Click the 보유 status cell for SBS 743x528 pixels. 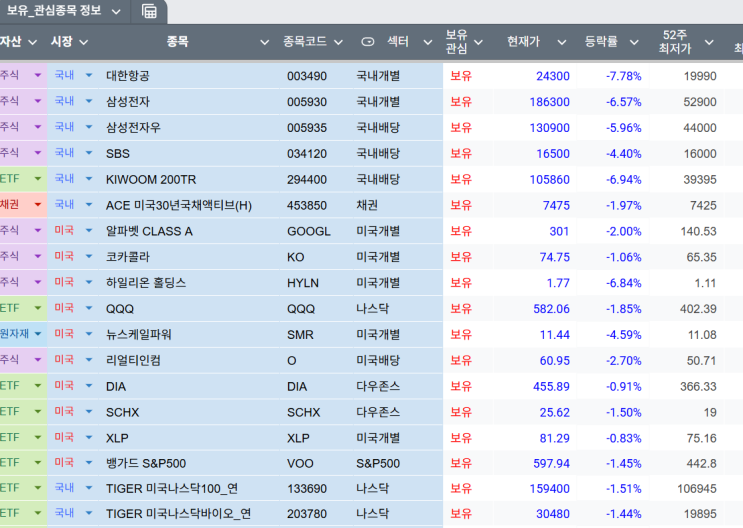(x=468, y=153)
